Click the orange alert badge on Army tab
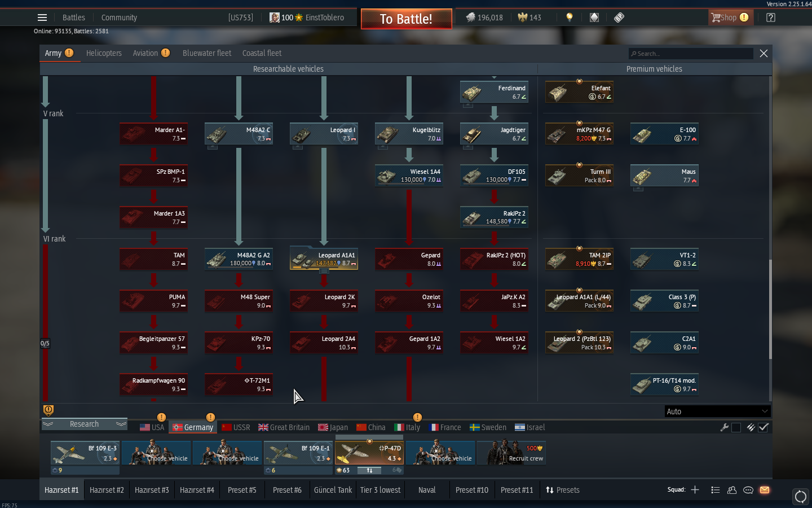The width and height of the screenshot is (812, 508). (x=69, y=52)
